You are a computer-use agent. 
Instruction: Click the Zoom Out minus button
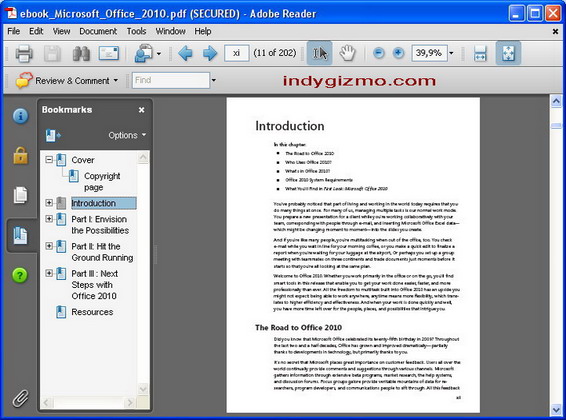(378, 53)
